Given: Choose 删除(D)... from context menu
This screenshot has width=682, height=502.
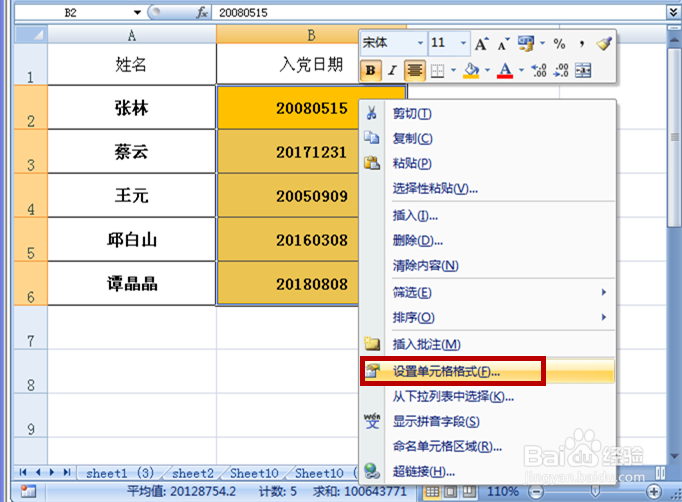Looking at the screenshot, I should pos(487,241).
